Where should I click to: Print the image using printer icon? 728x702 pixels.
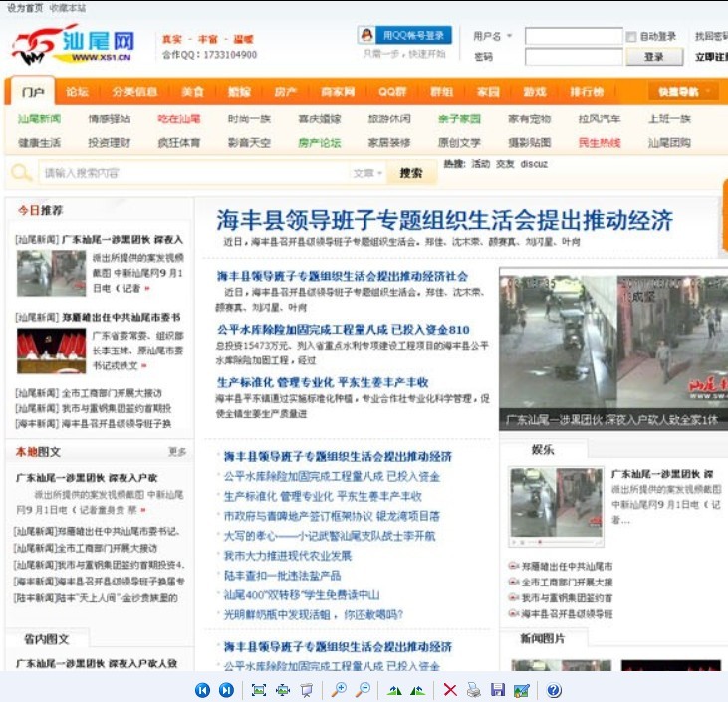(474, 690)
